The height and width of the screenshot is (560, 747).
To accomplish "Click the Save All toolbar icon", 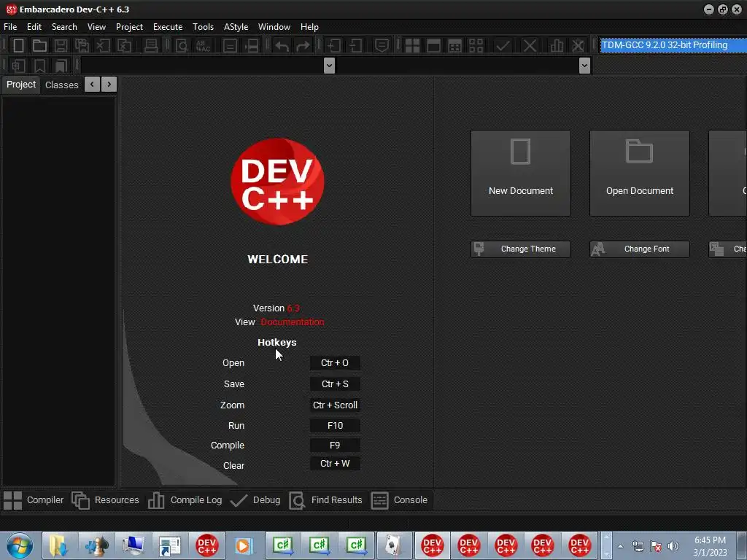I will [82, 46].
